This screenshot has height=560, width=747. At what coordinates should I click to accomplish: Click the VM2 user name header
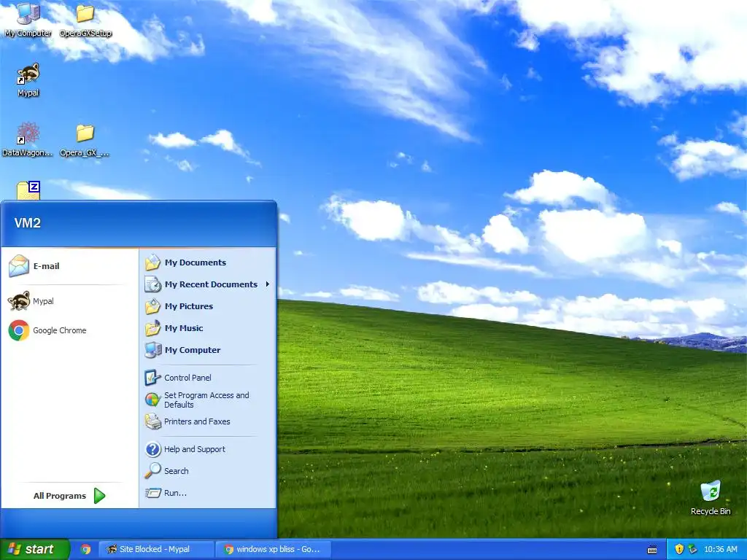(x=28, y=223)
